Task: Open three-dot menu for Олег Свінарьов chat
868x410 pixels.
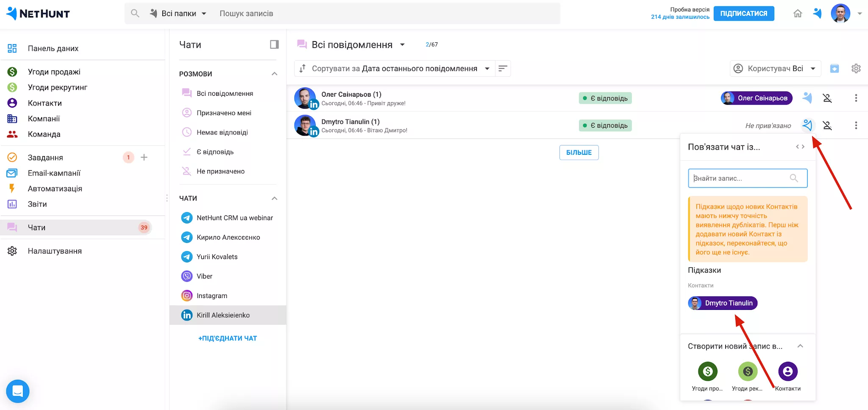Action: (856, 98)
